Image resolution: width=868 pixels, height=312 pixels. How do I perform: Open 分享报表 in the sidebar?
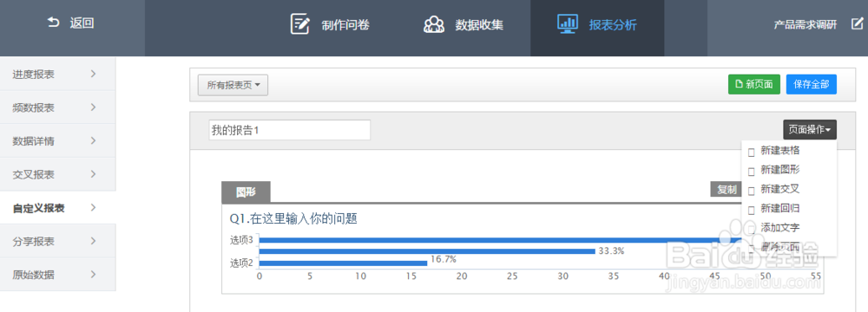57,241
